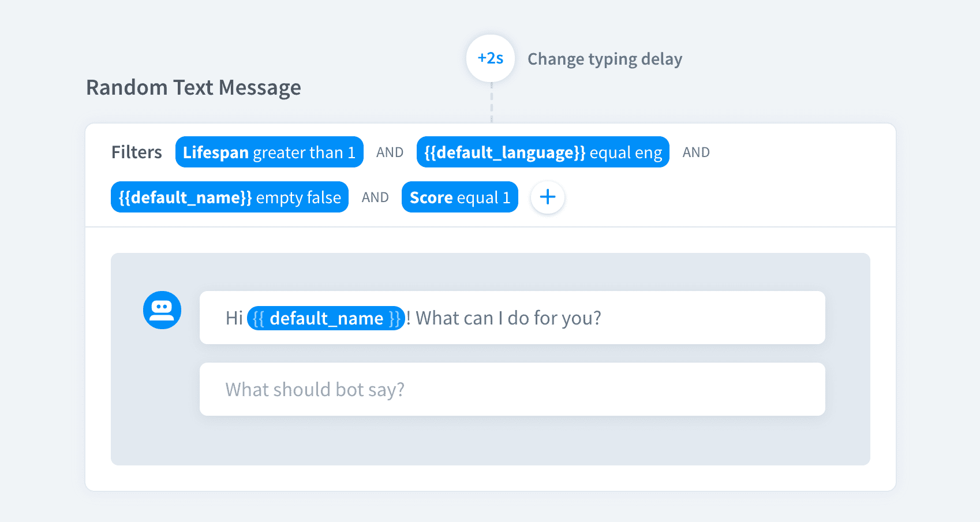Click the +2s typing delay bubble
This screenshot has height=522, width=980.
click(491, 58)
